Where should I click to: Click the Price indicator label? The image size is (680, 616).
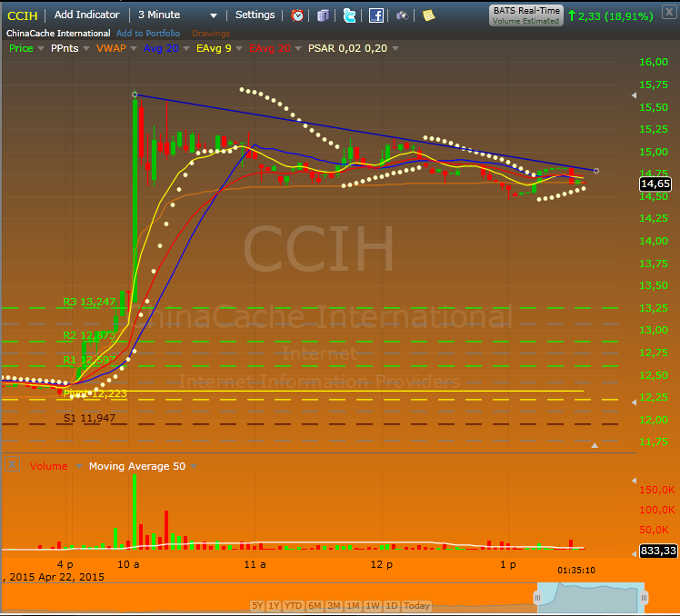pyautogui.click(x=21, y=48)
